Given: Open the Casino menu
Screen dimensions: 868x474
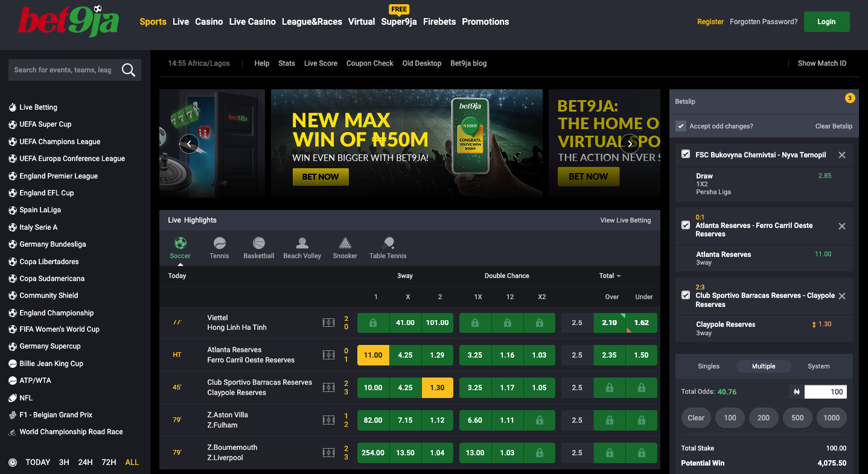Looking at the screenshot, I should pyautogui.click(x=209, y=22).
